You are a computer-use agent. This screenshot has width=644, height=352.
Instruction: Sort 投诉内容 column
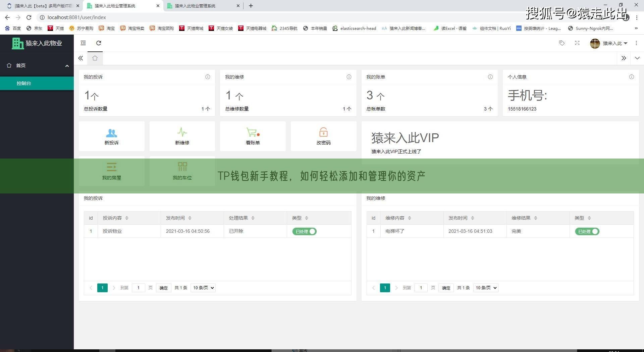coord(127,218)
